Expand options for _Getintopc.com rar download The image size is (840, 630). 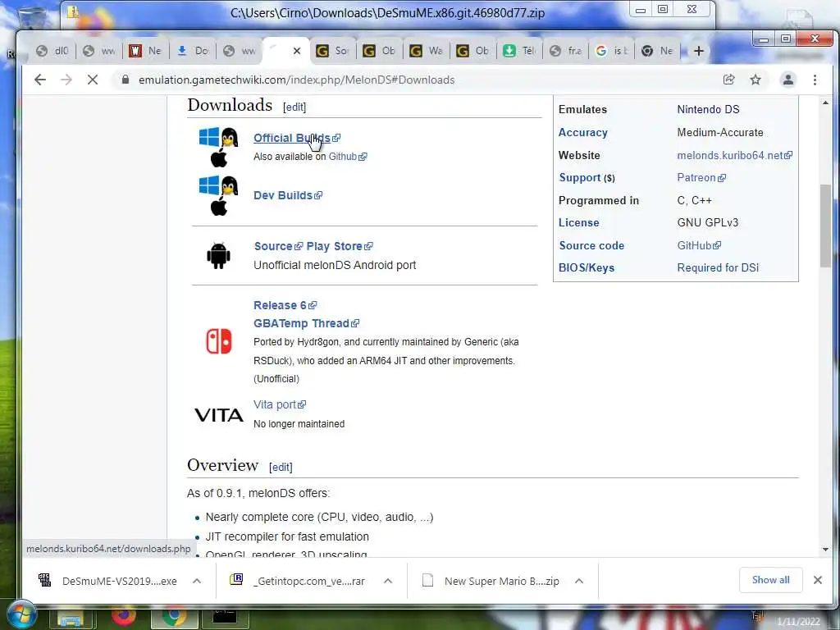click(388, 582)
